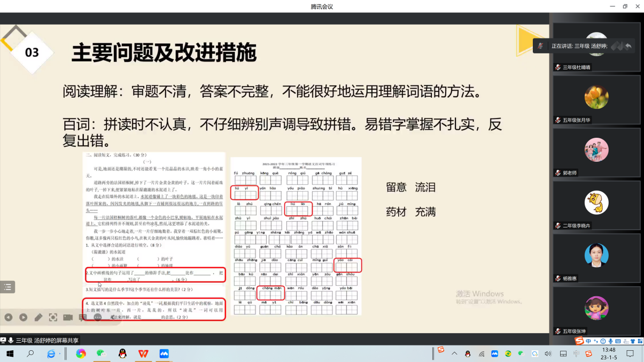Image resolution: width=644 pixels, height=362 pixels.
Task: Open Windows Start menu
Action: 10,353
